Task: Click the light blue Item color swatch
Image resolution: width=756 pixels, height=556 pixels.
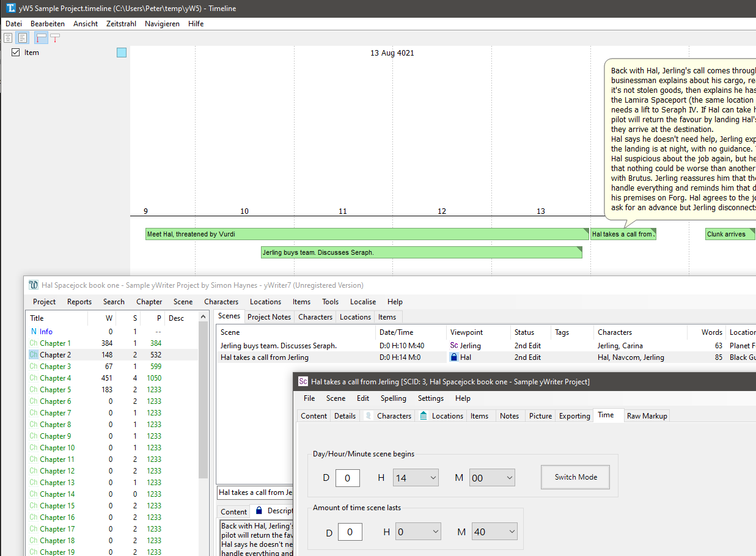Action: [122, 53]
